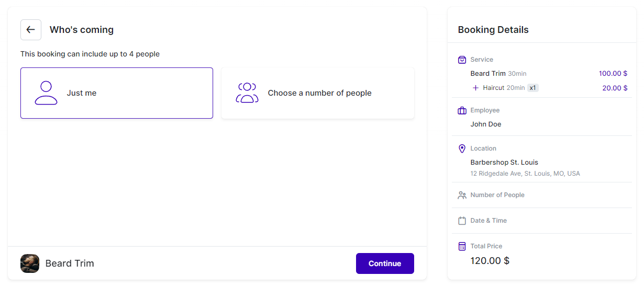Viewport: 644px width, 287px height.
Task: Click the Service shopping bag icon
Action: point(462,60)
